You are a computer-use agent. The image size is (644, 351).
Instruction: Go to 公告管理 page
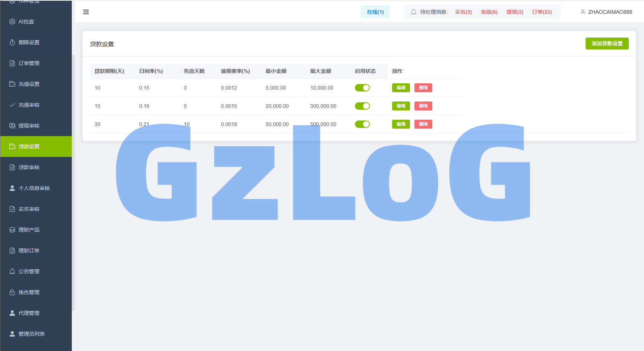(x=36, y=271)
